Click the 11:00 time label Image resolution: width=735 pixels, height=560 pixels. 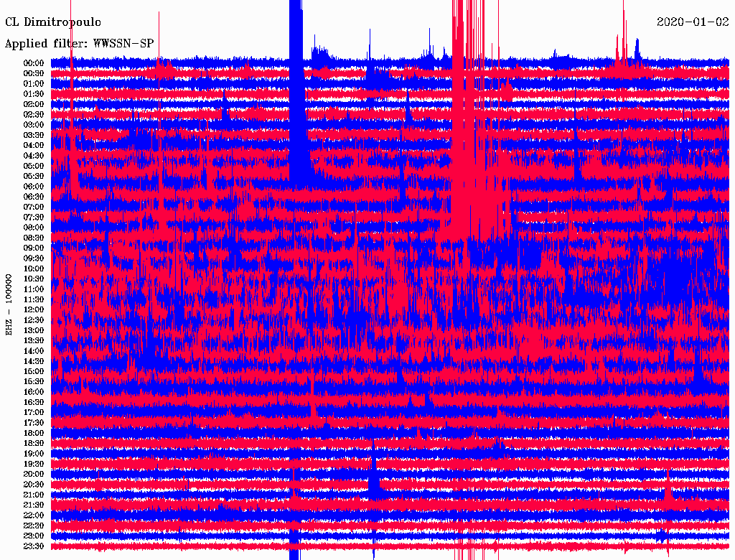34,289
